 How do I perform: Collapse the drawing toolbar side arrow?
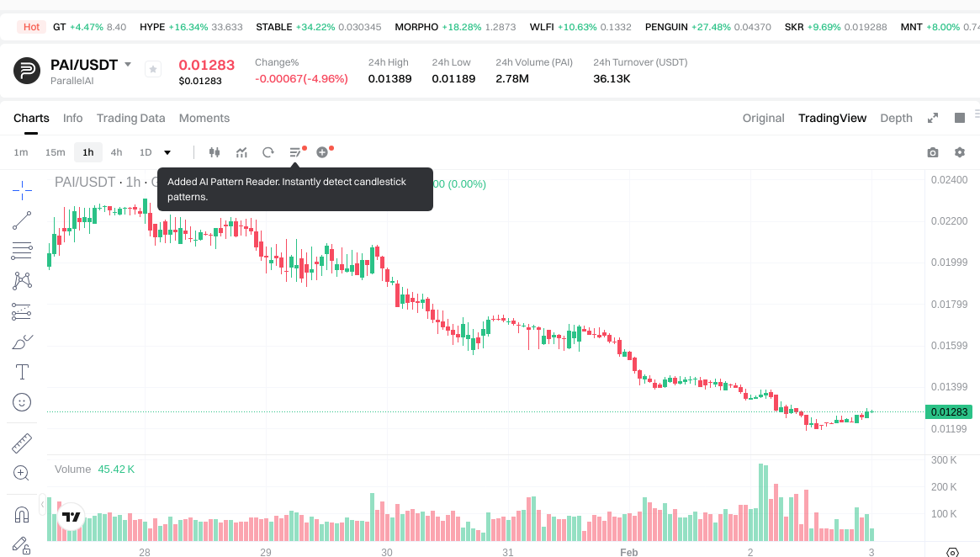click(43, 505)
